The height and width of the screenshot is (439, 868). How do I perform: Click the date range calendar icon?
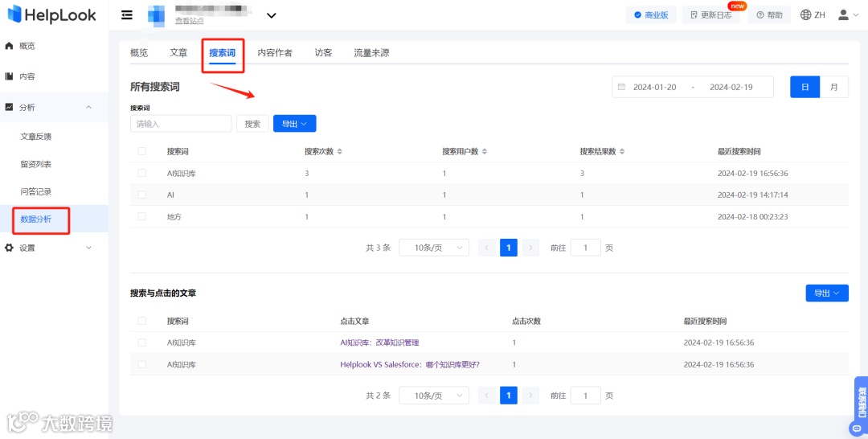621,87
